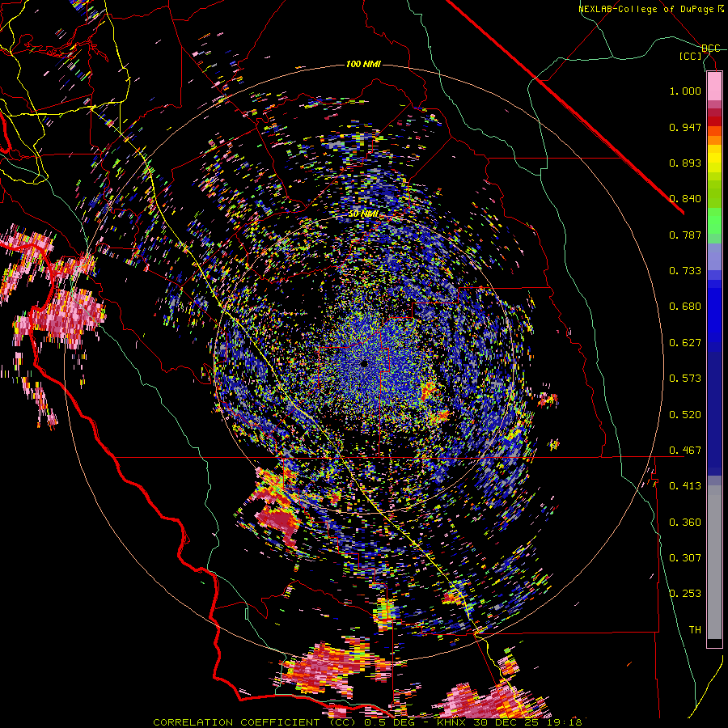
Task: Select the 0.253 value on the color scale
Action: [x=685, y=594]
